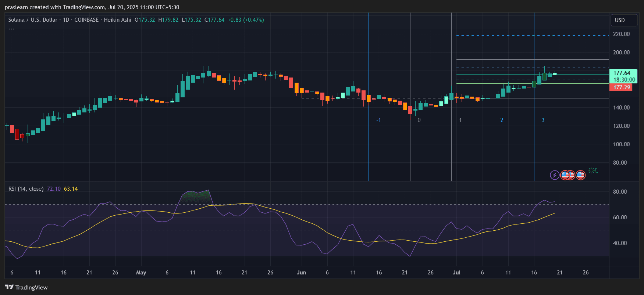
Task: Click the 80.00 level on RSI axis
Action: pos(620,192)
